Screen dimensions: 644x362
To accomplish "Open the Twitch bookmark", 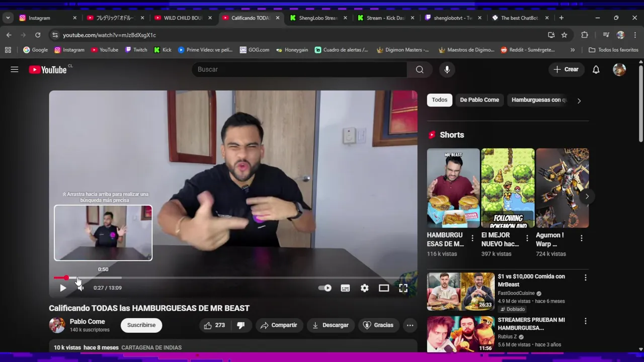I will (x=136, y=50).
